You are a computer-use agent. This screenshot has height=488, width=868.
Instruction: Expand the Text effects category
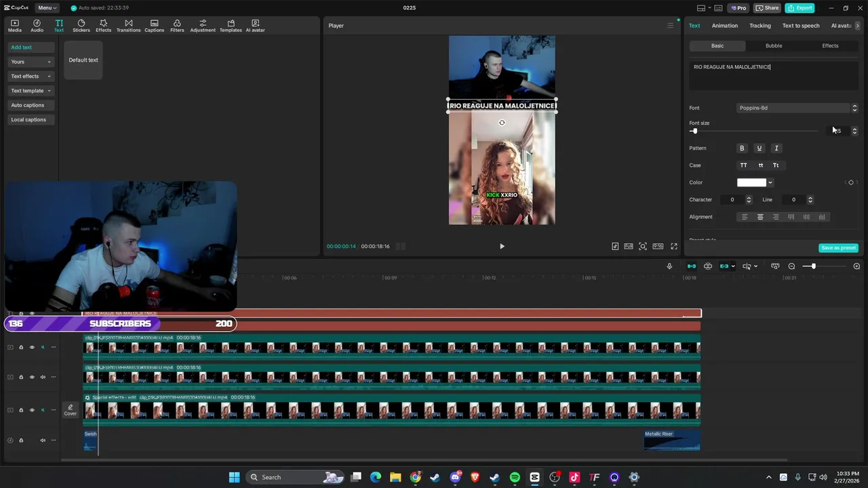(x=31, y=76)
